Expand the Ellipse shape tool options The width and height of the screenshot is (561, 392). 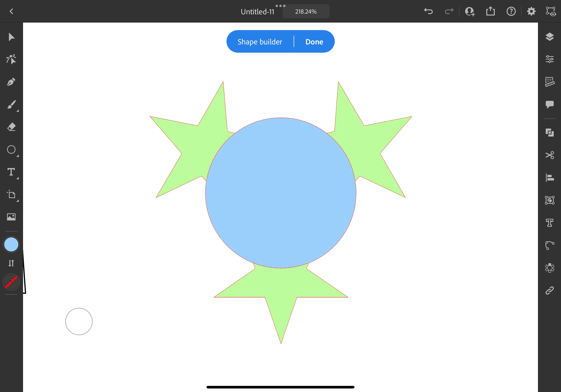coord(18,156)
